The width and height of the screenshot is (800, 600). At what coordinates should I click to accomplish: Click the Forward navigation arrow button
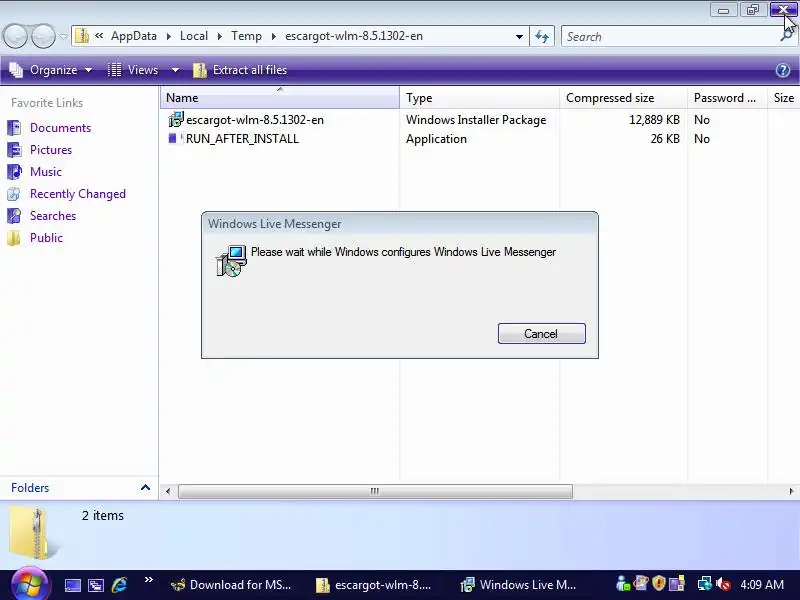pos(43,36)
